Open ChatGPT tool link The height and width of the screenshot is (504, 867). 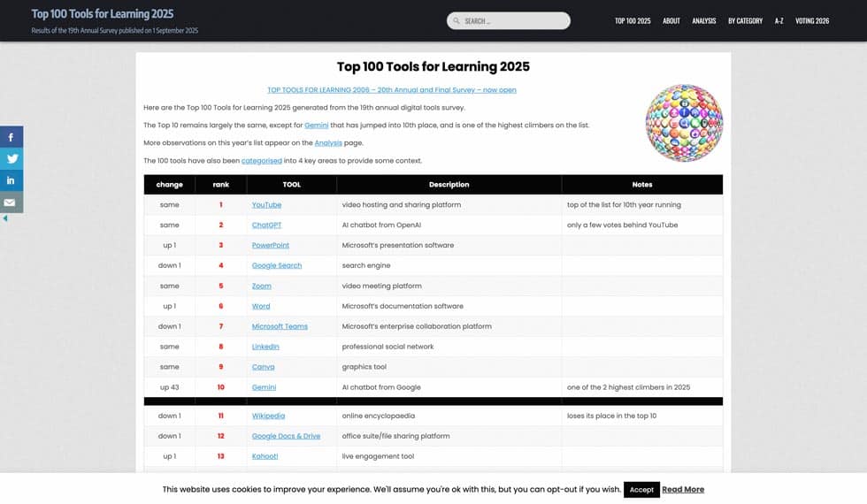click(266, 225)
